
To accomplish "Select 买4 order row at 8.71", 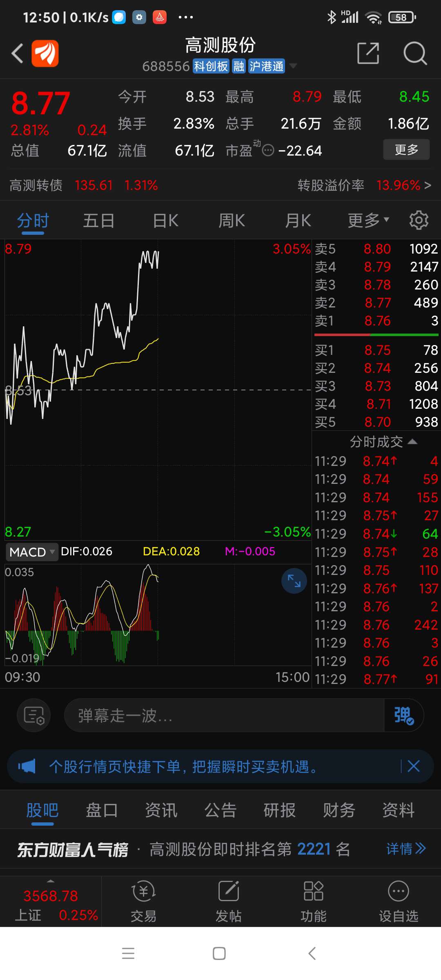I will 376,404.
